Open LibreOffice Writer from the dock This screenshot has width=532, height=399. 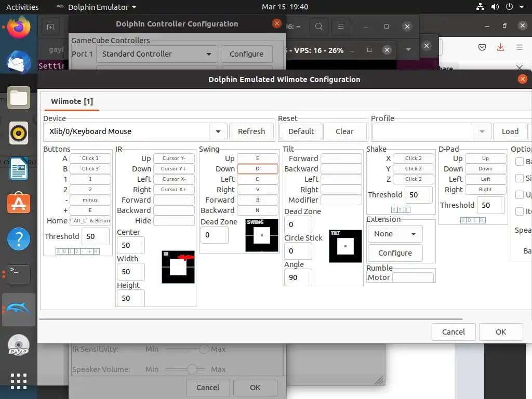19,168
